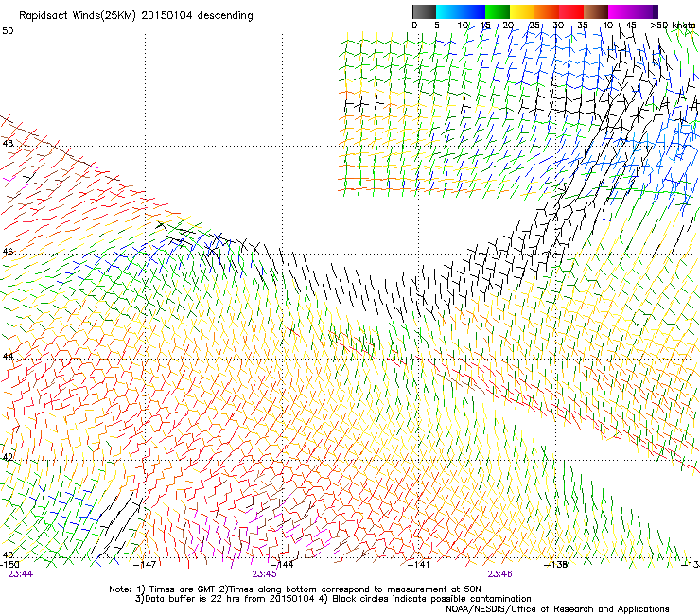Click the red 30-35 knots color swatch
The image size is (700, 615).
tap(571, 11)
